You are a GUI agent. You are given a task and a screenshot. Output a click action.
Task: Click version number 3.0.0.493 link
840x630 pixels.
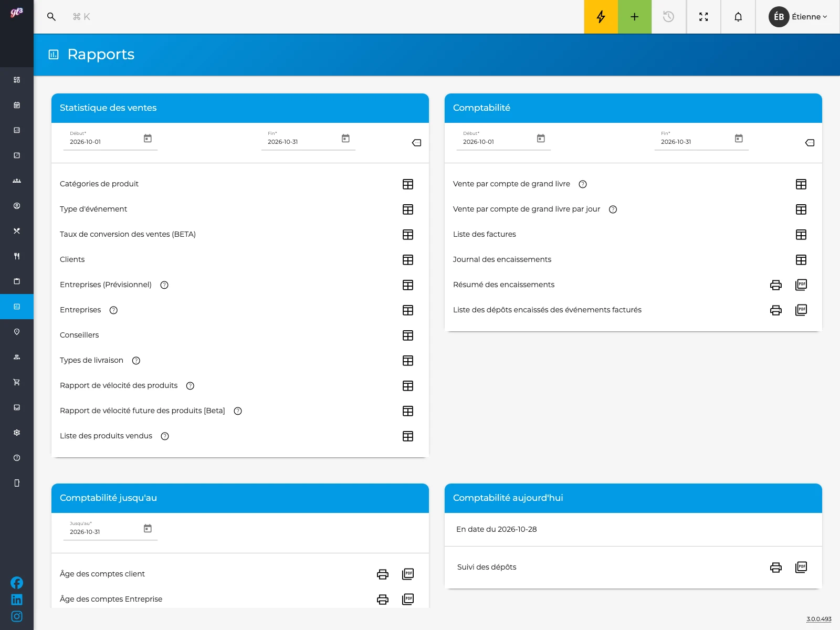(x=819, y=619)
